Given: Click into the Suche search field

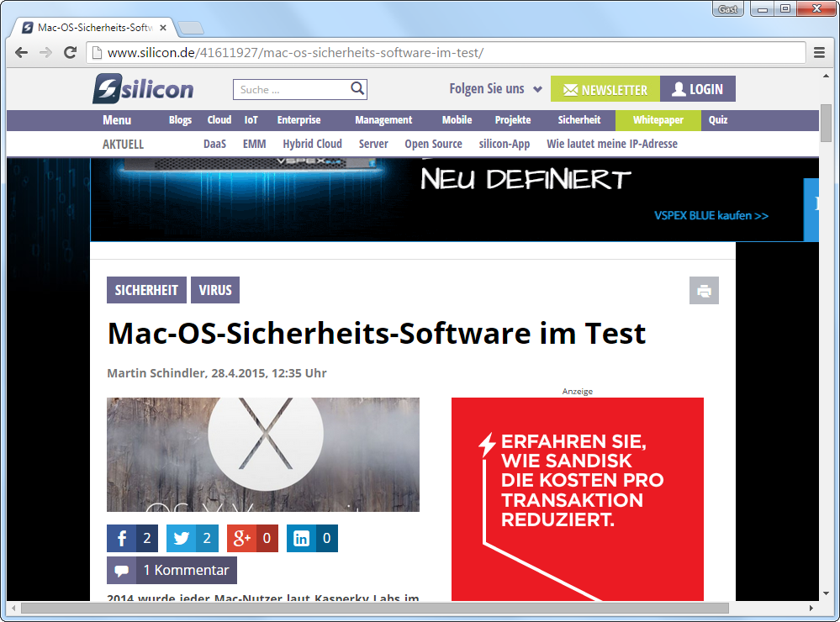Looking at the screenshot, I should 290,89.
